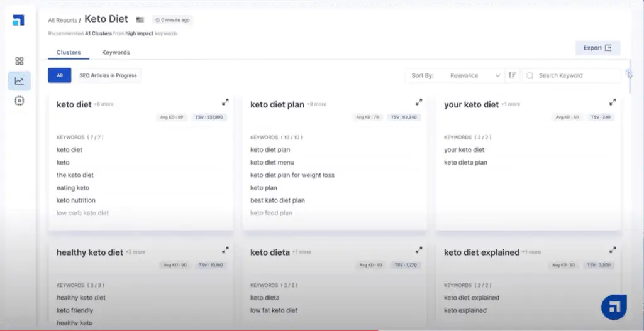This screenshot has width=644, height=331.
Task: Filter by SEO Articles in Progress
Action: 108,75
